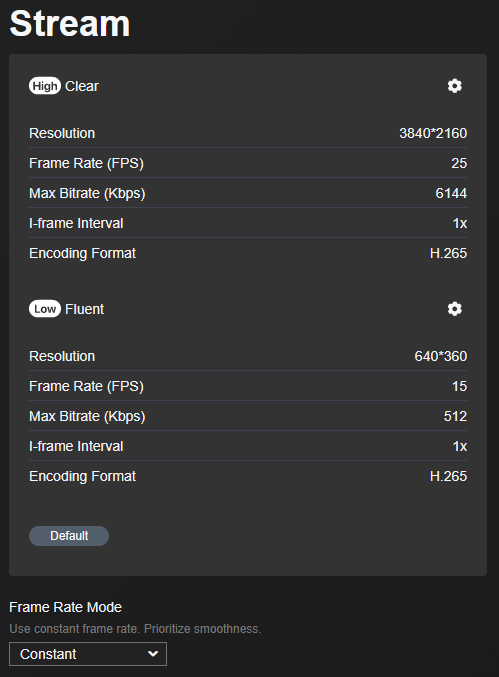Click the Clear stream title label
This screenshot has width=499, height=677.
point(82,86)
